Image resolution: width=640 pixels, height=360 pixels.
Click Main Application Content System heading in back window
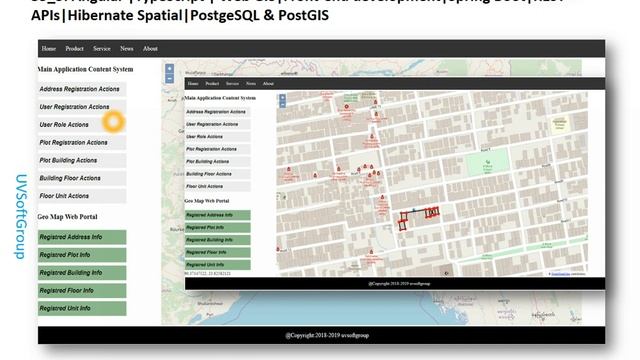click(85, 69)
